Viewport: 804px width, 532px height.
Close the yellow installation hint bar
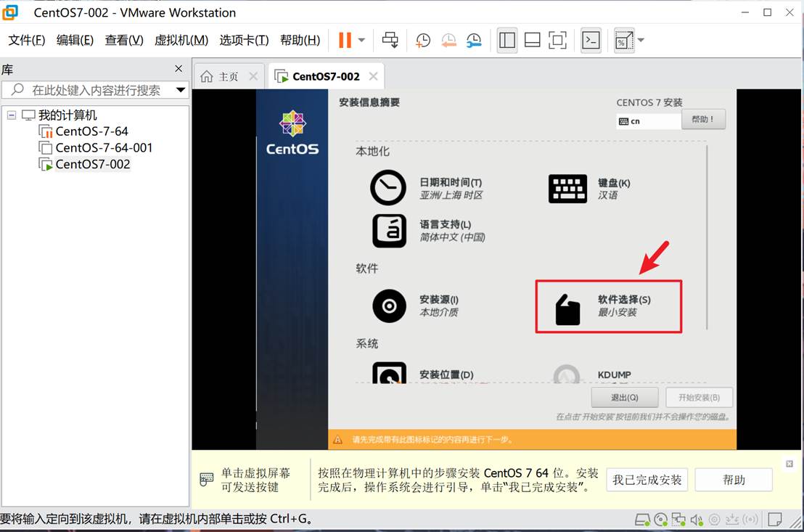pos(789,464)
